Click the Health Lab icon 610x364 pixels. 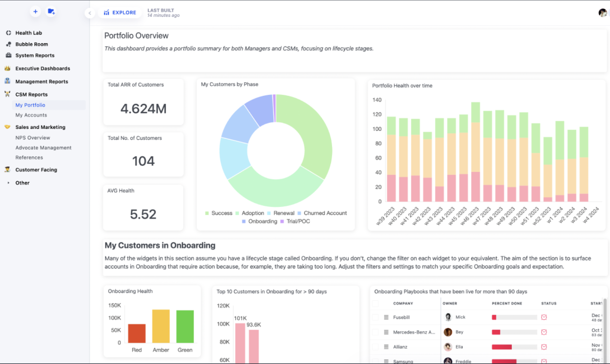pyautogui.click(x=8, y=33)
